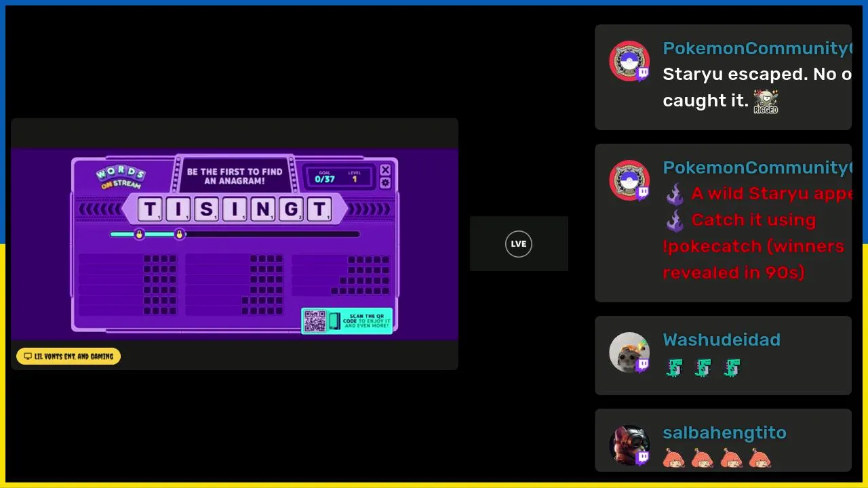The image size is (868, 488).
Task: Select the I tile between S and N
Action: click(x=234, y=209)
